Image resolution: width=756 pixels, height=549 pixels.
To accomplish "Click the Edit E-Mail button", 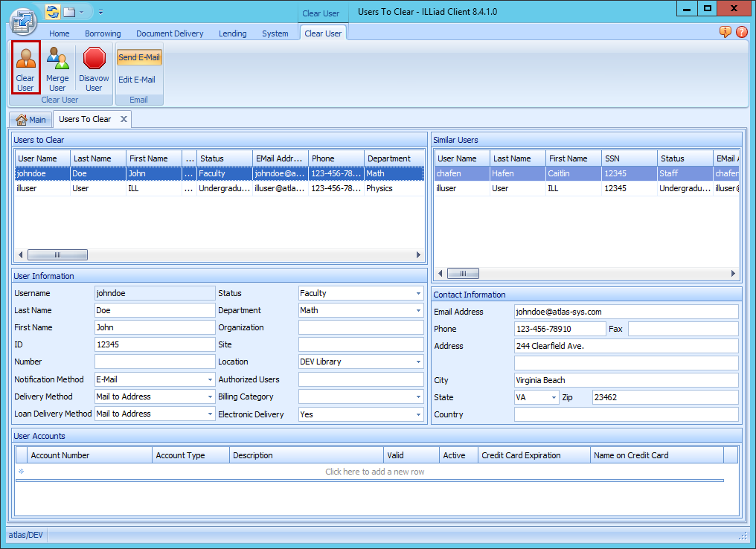I will click(137, 80).
